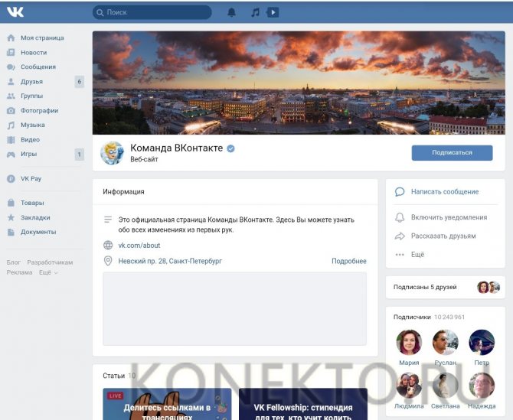Click the note icon beside Музыка in sidebar

[x=11, y=125]
